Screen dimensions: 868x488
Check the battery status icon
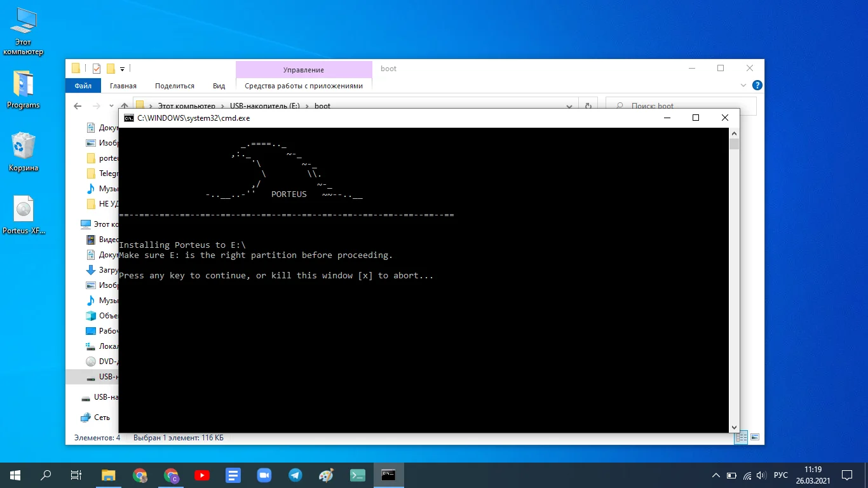point(731,475)
